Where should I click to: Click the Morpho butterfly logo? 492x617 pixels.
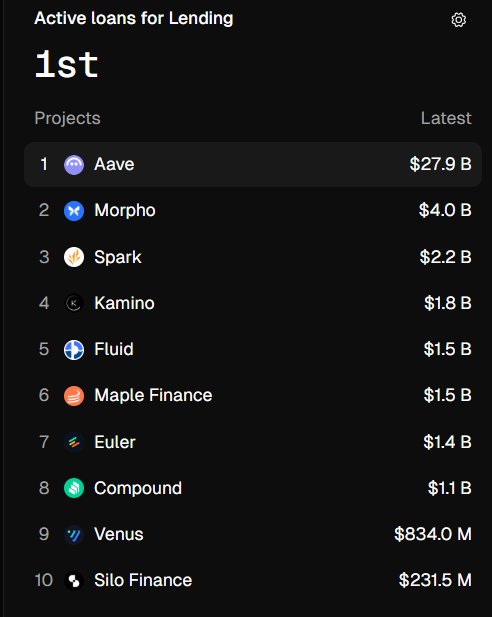(x=74, y=211)
